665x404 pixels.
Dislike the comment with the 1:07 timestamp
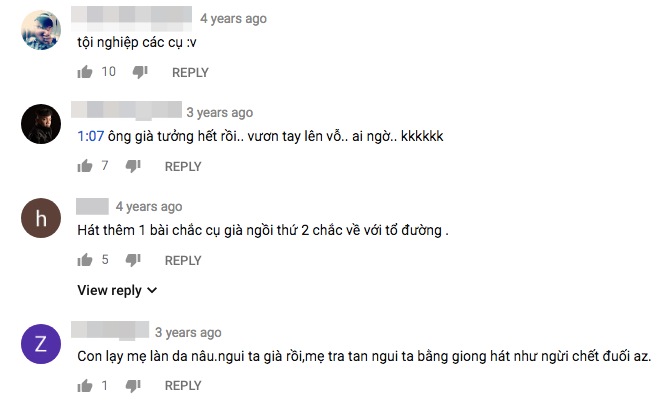(133, 166)
